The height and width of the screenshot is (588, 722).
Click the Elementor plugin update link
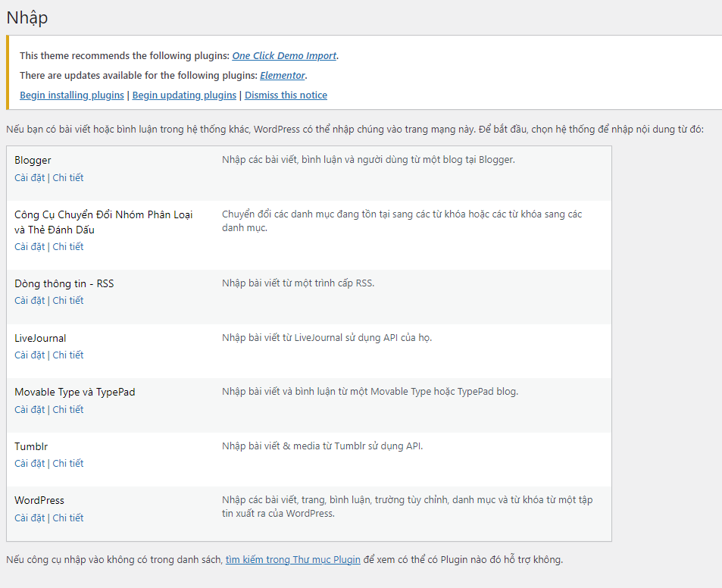coord(283,76)
